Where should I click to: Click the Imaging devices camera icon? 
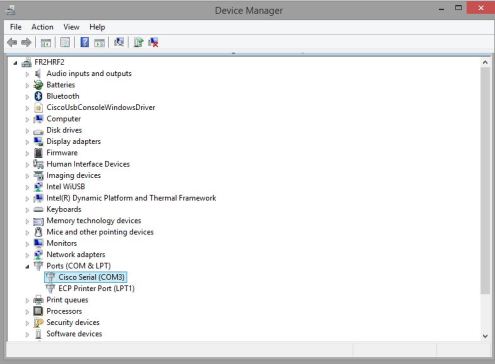(x=38, y=175)
